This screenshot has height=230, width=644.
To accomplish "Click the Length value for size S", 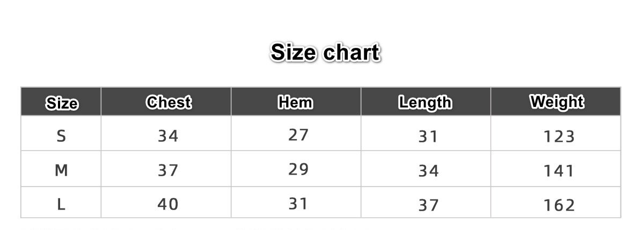I will coord(428,137).
